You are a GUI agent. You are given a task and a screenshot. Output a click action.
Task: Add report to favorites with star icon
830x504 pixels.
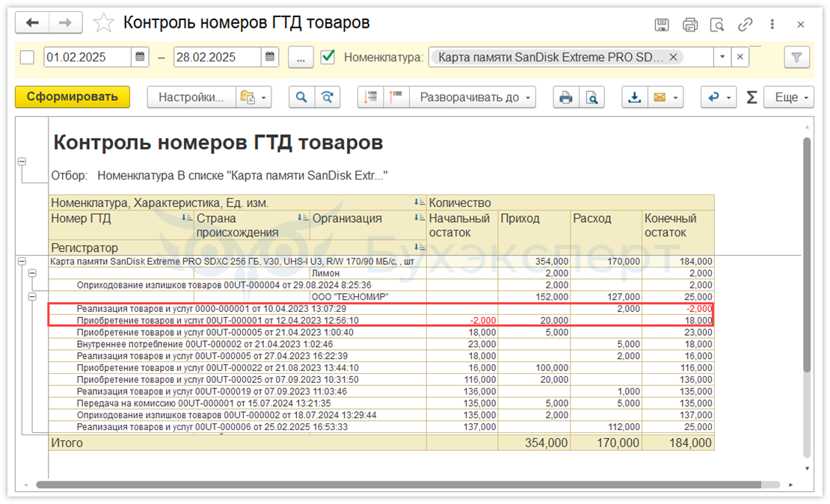103,23
